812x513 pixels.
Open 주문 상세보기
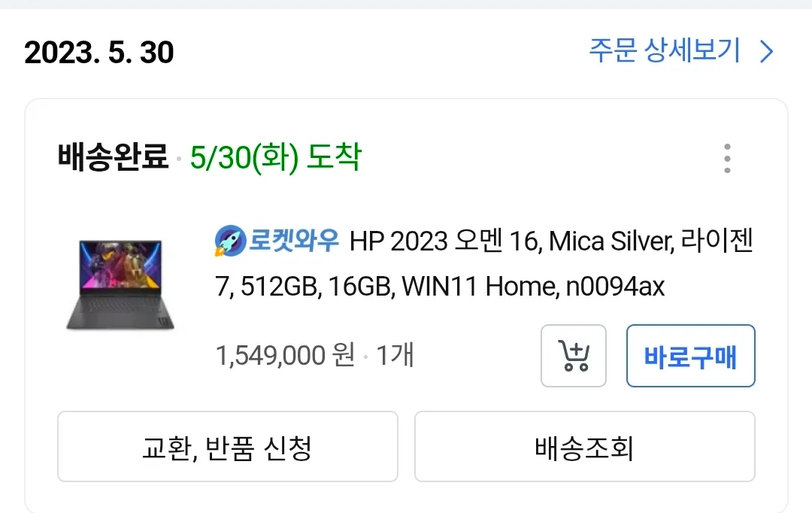pos(664,52)
